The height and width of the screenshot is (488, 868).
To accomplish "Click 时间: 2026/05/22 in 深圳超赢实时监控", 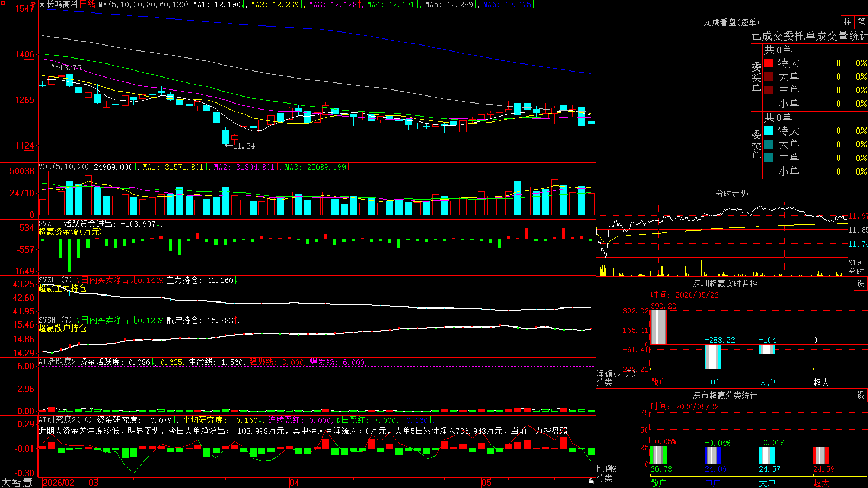I will (x=685, y=295).
